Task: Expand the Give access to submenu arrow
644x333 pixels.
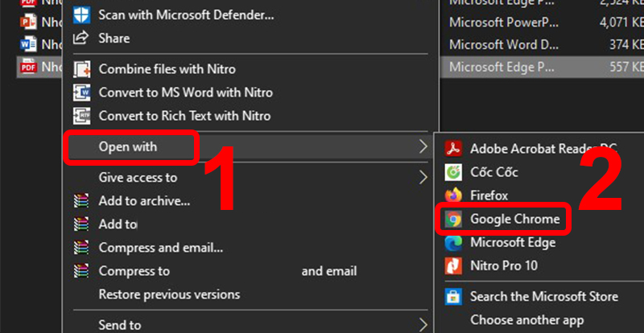Action: (x=423, y=177)
